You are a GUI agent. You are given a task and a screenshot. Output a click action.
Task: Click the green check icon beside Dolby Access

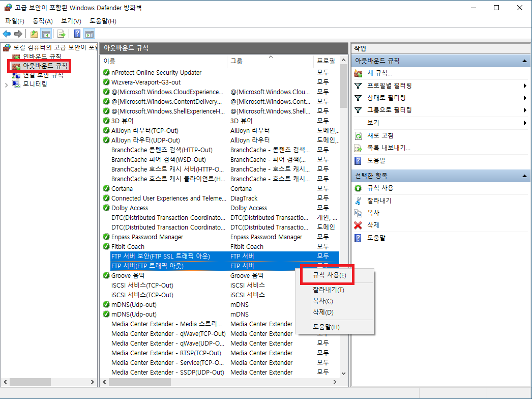[x=106, y=208]
